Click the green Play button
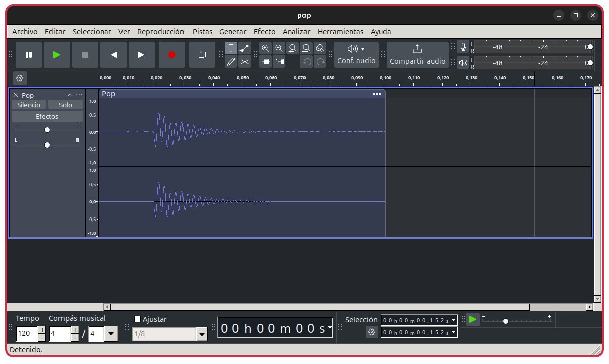The image size is (609, 364). click(x=57, y=55)
